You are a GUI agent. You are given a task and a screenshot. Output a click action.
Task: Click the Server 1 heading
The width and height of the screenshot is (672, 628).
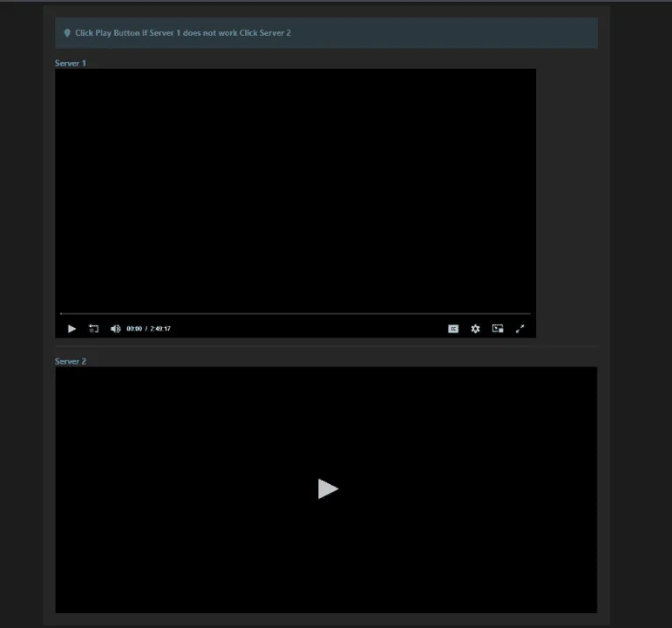click(71, 63)
